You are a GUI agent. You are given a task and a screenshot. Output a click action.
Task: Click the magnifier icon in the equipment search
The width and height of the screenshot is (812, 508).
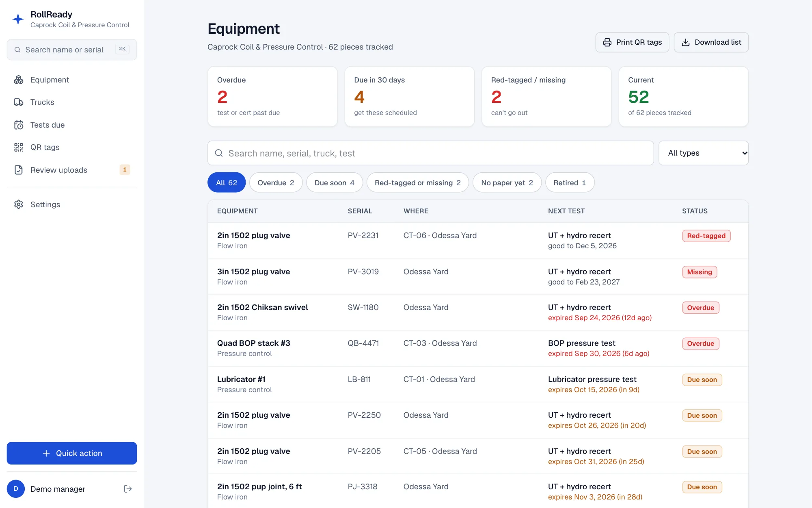(x=219, y=153)
